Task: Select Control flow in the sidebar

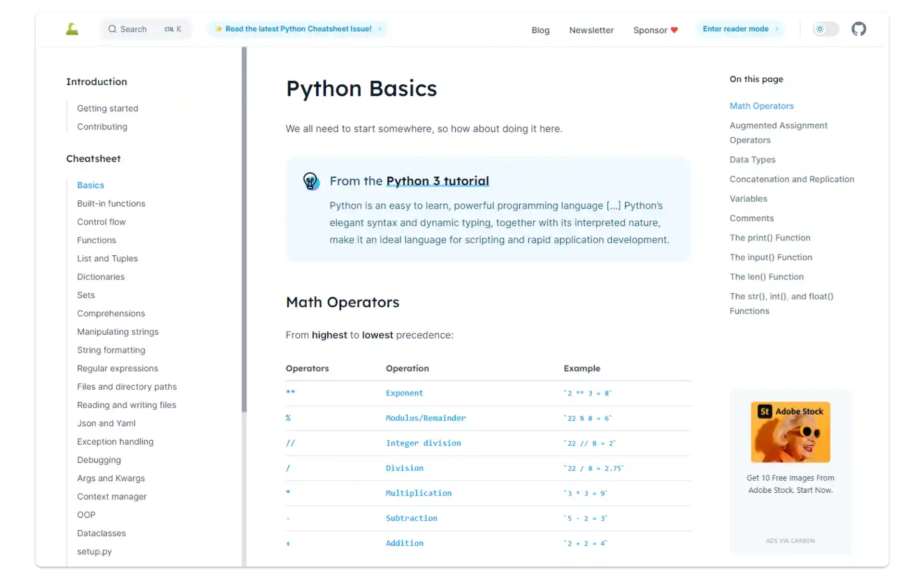Action: 101,222
